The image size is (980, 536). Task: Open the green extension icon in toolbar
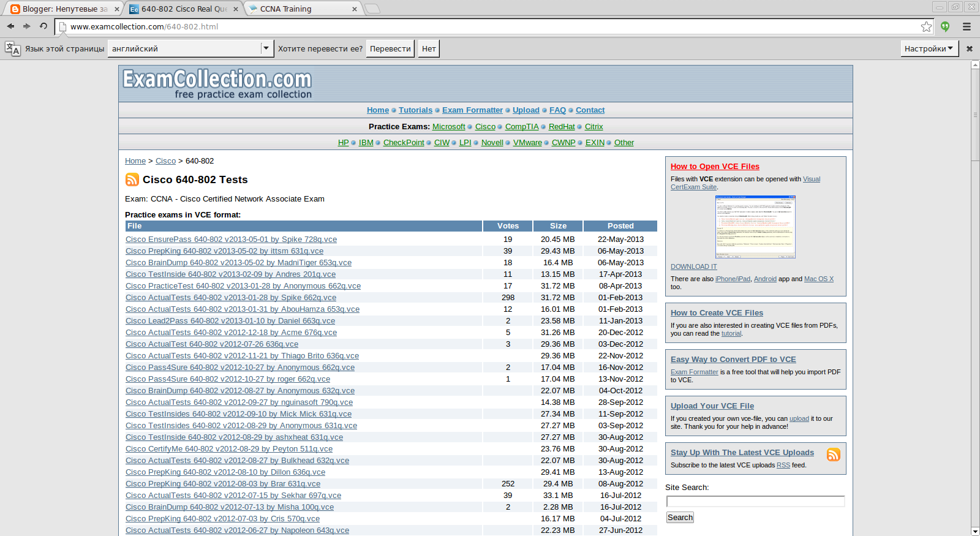click(x=945, y=26)
